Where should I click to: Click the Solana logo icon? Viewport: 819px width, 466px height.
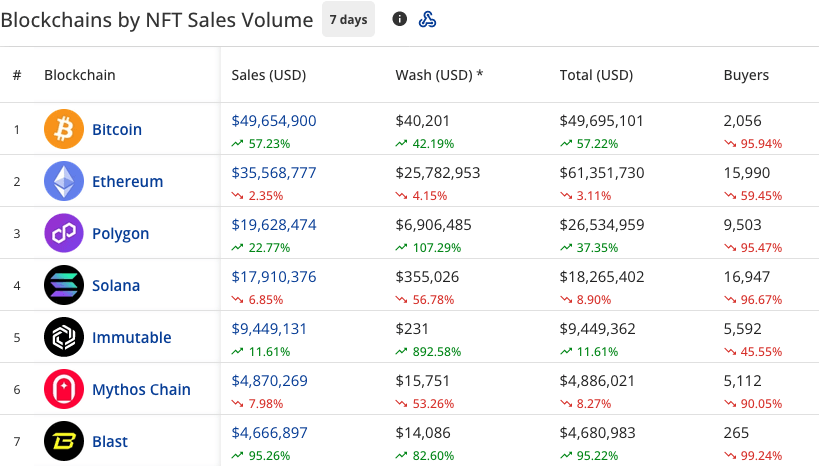click(64, 285)
